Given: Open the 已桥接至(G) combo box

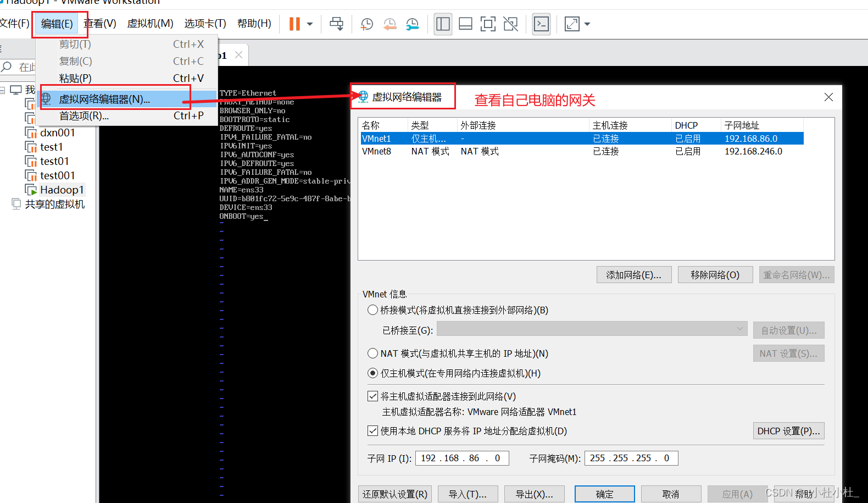Looking at the screenshot, I should tap(592, 329).
